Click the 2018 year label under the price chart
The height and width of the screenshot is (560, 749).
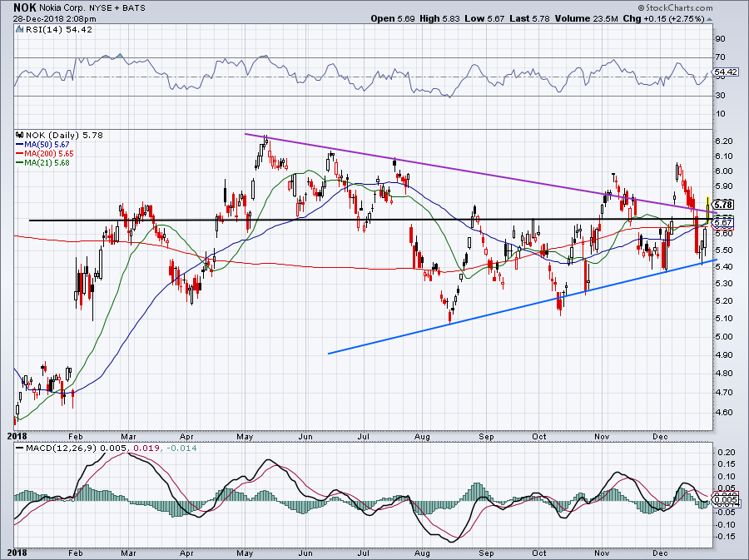[17, 436]
